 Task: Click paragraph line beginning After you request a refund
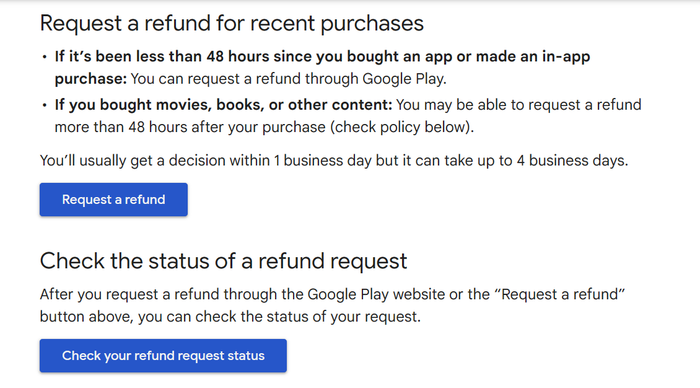click(333, 295)
